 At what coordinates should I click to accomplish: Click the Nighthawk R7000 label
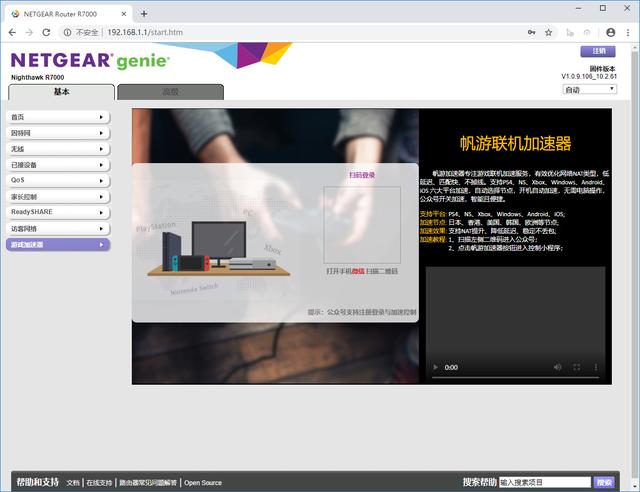[38, 77]
